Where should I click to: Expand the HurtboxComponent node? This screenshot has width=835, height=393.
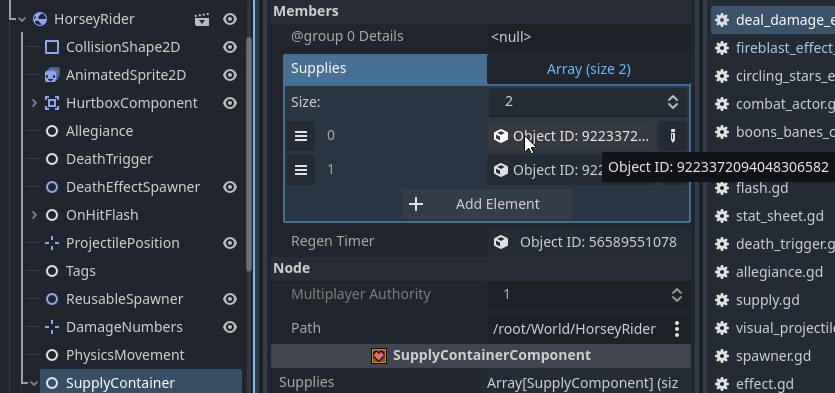click(x=35, y=103)
